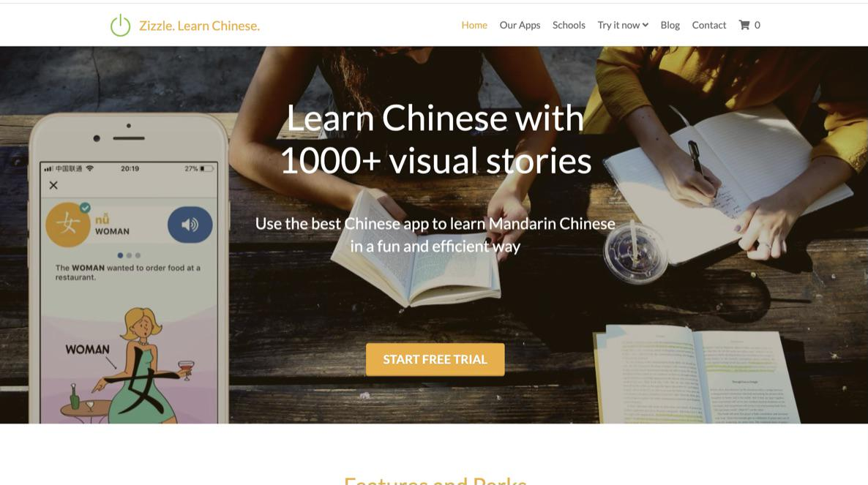Expand the Try it now dropdown

[x=623, y=25]
